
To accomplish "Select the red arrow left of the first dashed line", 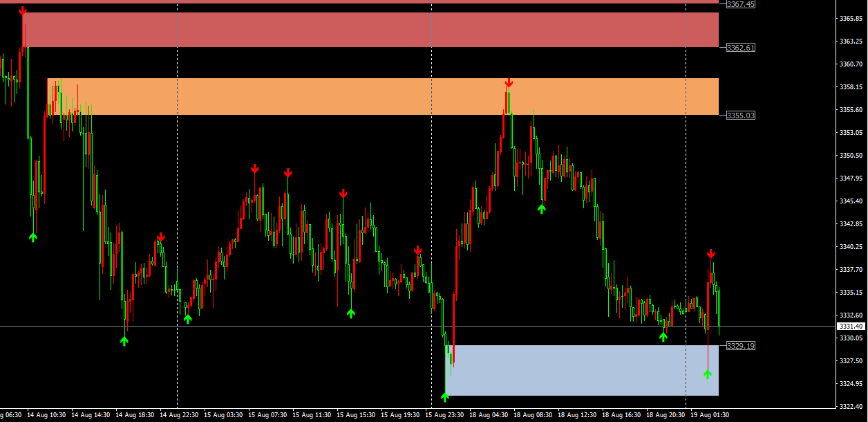I will click(x=160, y=237).
